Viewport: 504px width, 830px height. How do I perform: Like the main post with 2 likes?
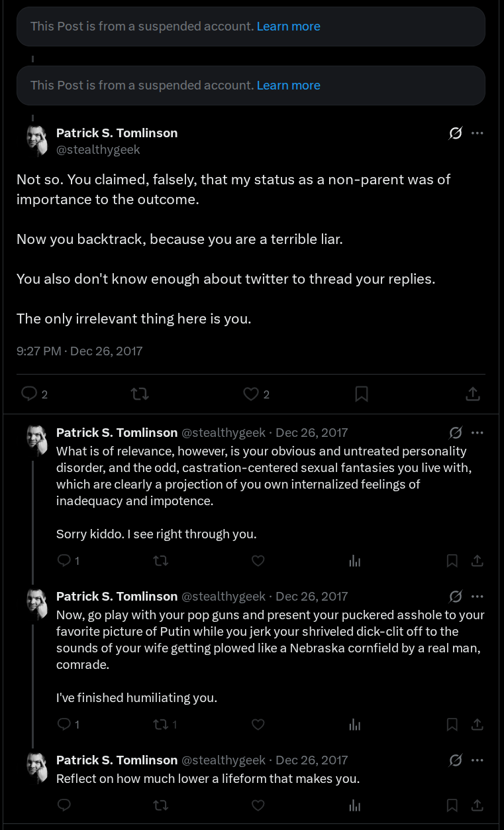click(x=256, y=394)
